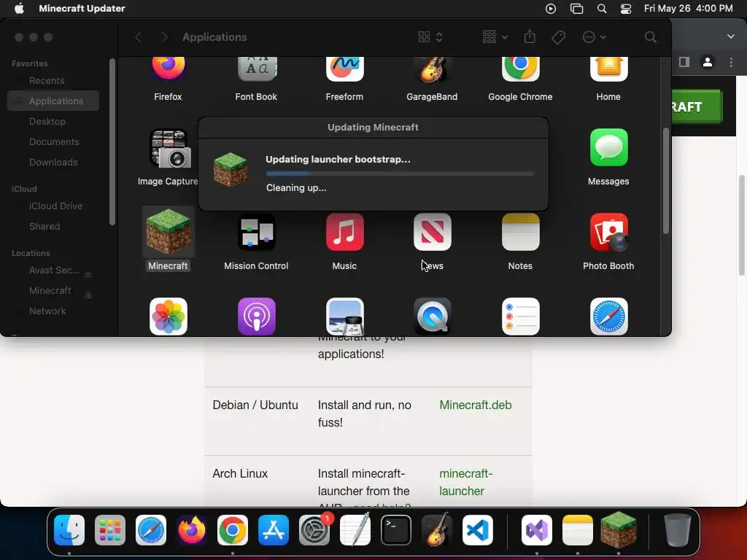Click the minecraft-launcher link
The image size is (747, 560).
(x=465, y=482)
